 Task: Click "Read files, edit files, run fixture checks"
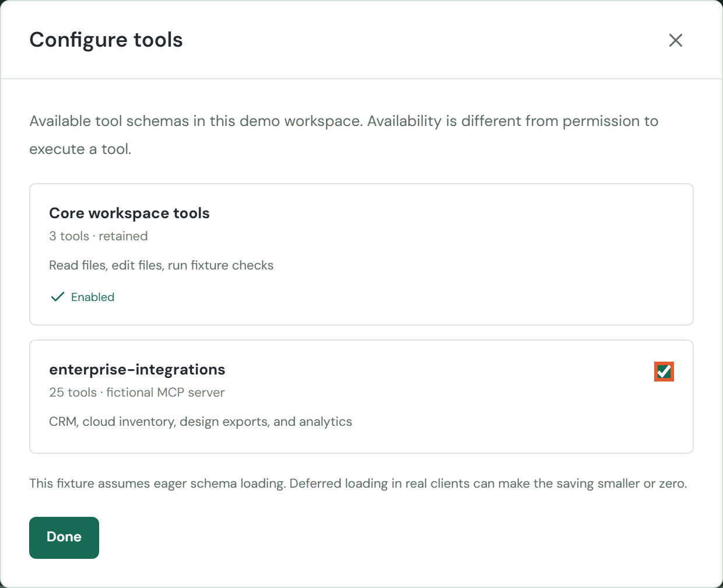click(162, 265)
